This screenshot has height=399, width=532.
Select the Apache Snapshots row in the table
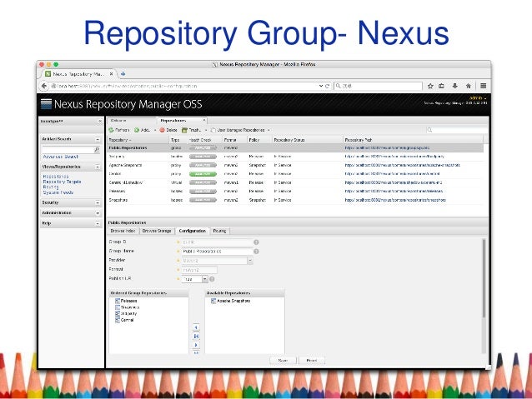point(295,166)
